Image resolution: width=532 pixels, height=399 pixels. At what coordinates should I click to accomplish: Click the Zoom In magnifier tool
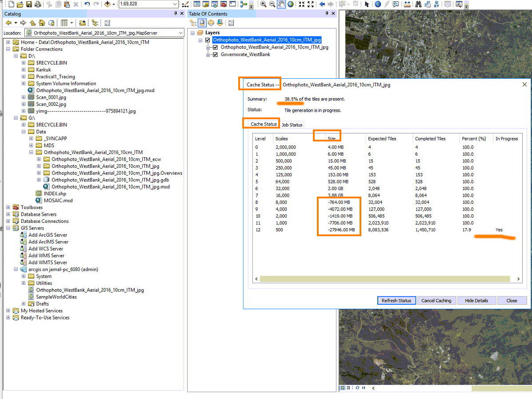(264, 4)
